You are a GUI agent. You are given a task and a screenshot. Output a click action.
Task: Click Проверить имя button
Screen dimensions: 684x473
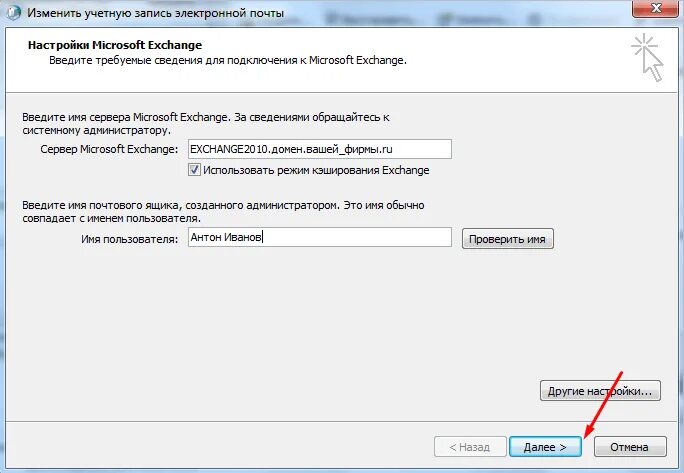[x=507, y=239]
